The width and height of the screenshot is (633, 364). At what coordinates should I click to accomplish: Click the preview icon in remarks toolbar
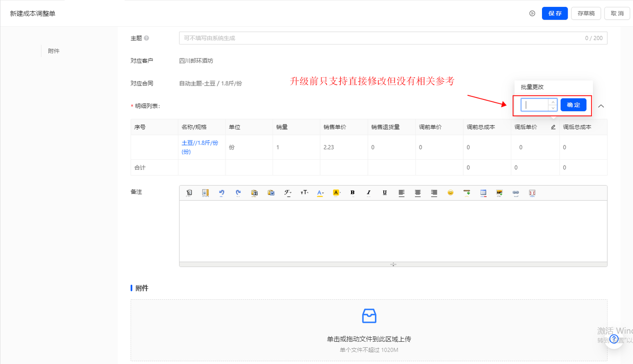tap(205, 193)
